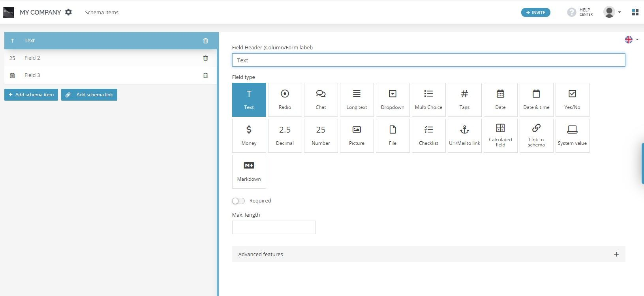Pick the File field type
This screenshot has height=296, width=644.
click(x=392, y=136)
